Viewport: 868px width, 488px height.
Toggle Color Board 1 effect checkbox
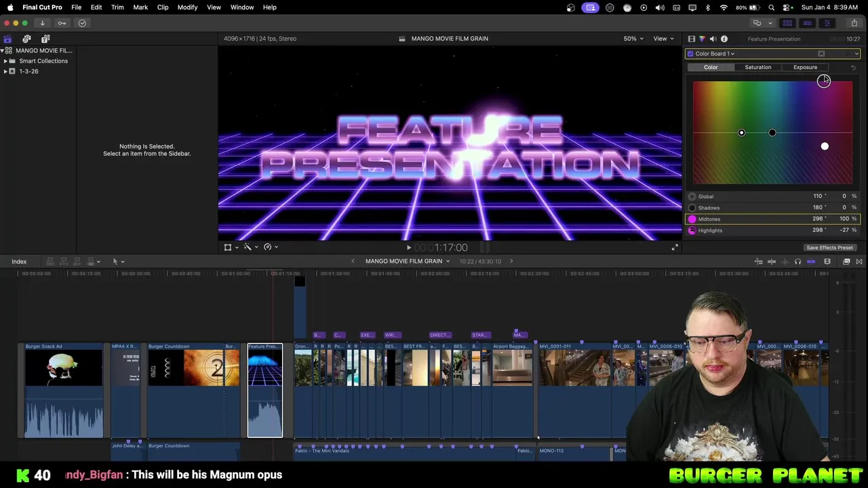coord(690,54)
